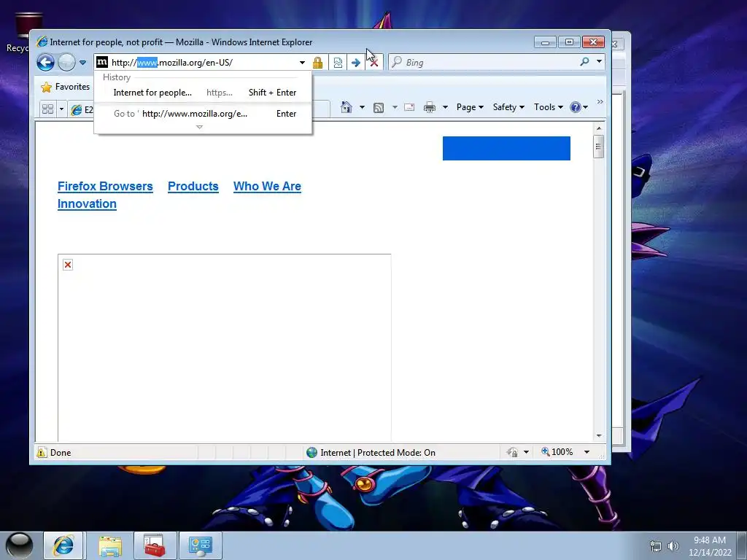Select the 'Internet for people...' history entry
The image size is (747, 560).
click(203, 93)
